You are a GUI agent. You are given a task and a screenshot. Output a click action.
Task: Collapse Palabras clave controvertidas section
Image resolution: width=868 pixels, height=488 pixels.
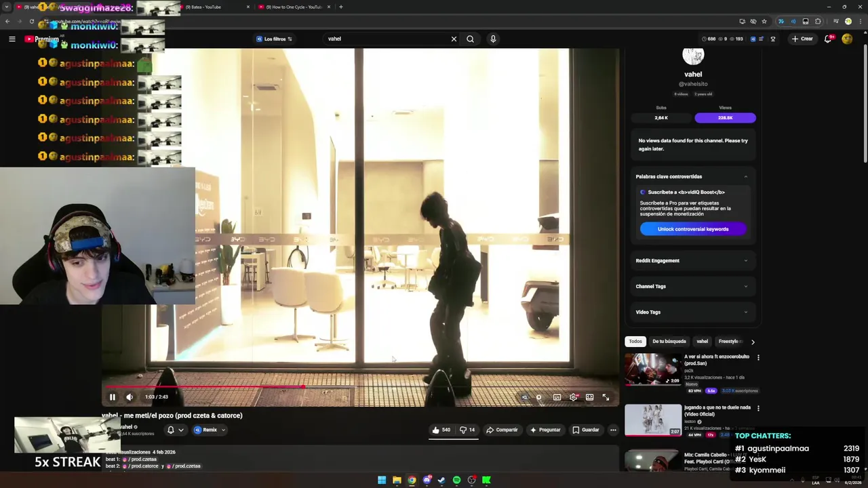click(746, 176)
